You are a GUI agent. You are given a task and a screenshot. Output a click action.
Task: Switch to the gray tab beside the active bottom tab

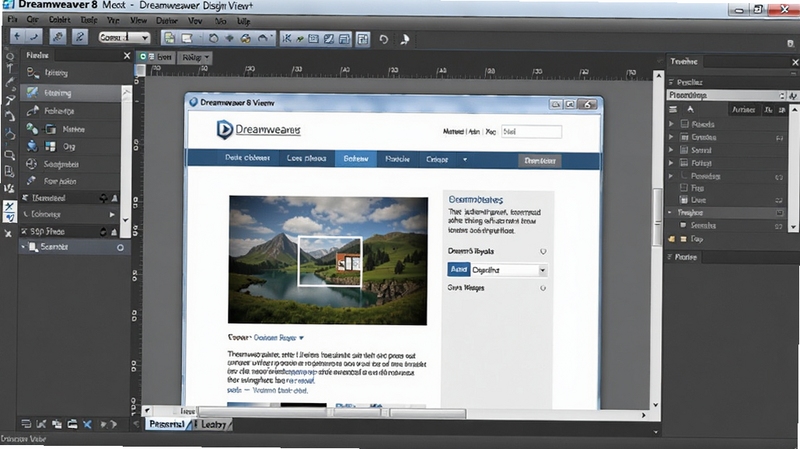click(x=213, y=424)
